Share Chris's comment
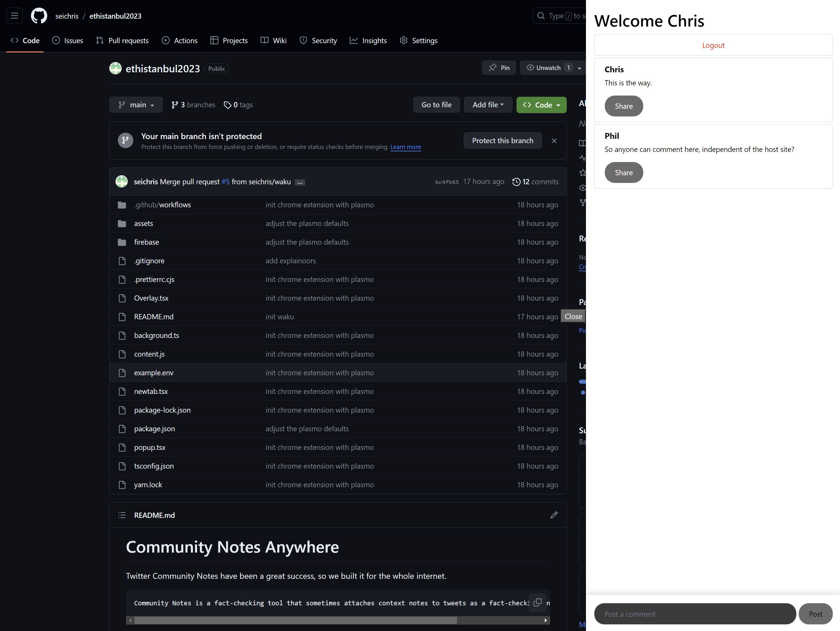 point(624,106)
